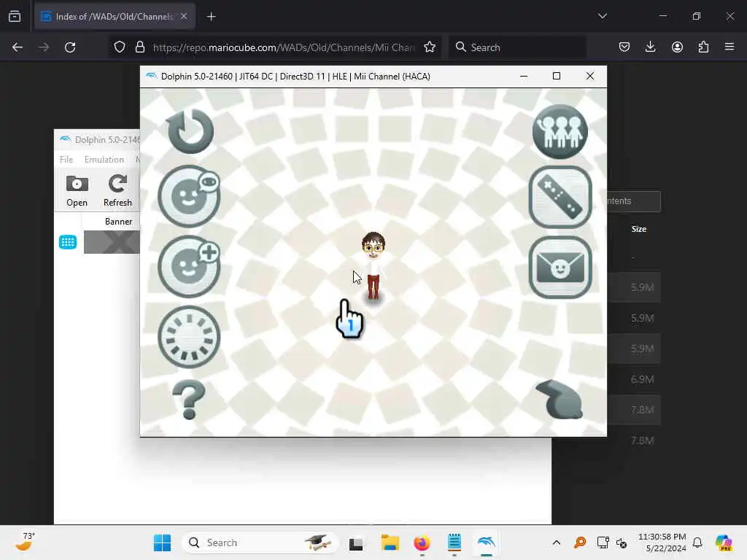Blow the whistle icon
Image resolution: width=747 pixels, height=560 pixels.
[x=560, y=400]
